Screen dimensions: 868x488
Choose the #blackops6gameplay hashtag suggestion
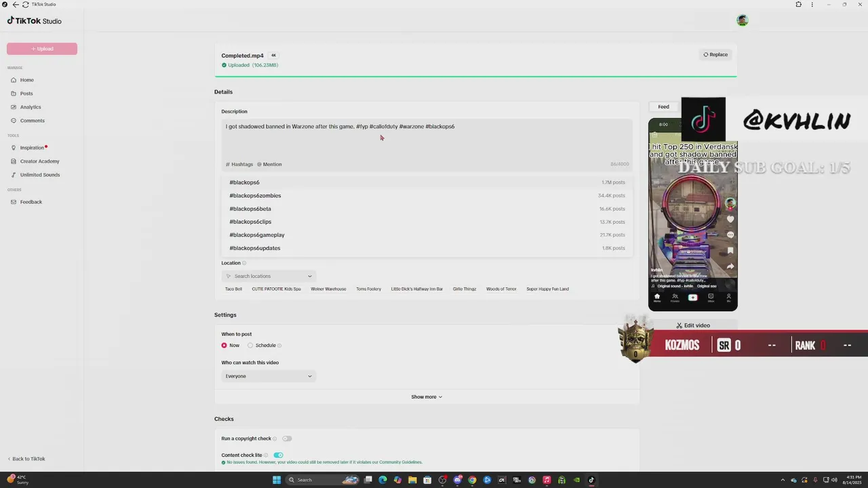427,235
